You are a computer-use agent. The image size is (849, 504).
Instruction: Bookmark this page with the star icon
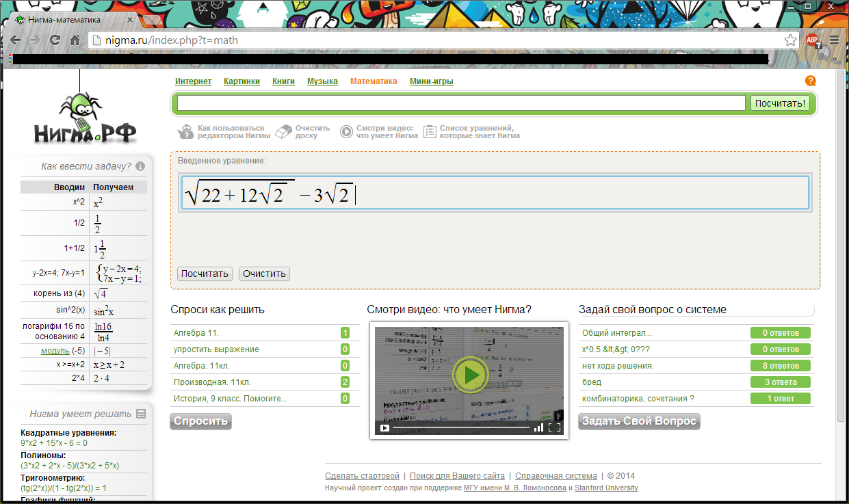coord(789,40)
